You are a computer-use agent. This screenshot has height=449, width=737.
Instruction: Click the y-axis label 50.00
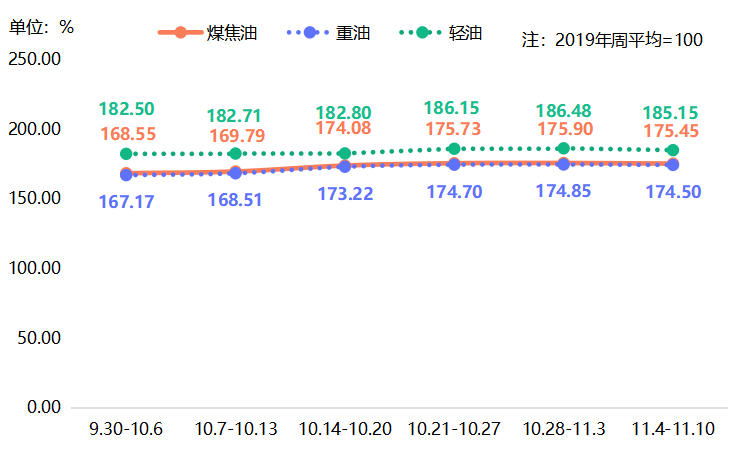coord(39,338)
